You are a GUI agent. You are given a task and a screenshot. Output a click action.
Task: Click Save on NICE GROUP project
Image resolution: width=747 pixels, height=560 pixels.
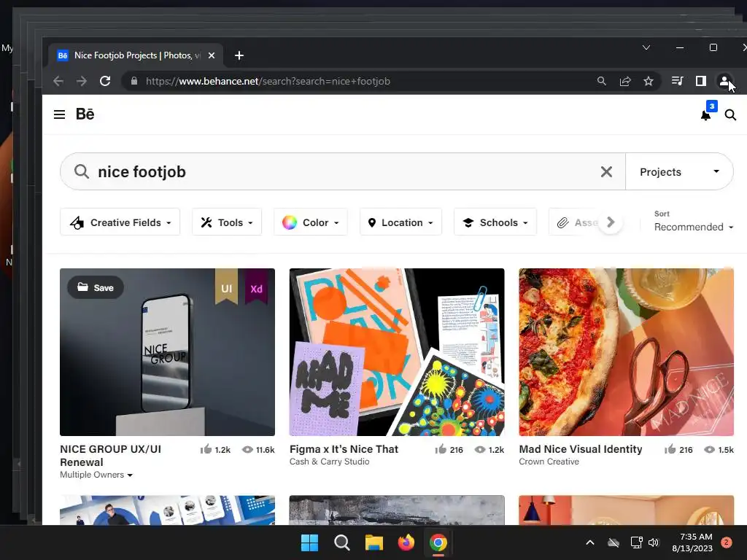pos(96,287)
